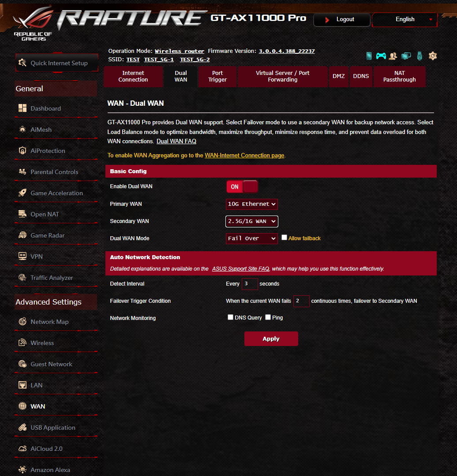Open the Secondary WAN dropdown

point(251,221)
